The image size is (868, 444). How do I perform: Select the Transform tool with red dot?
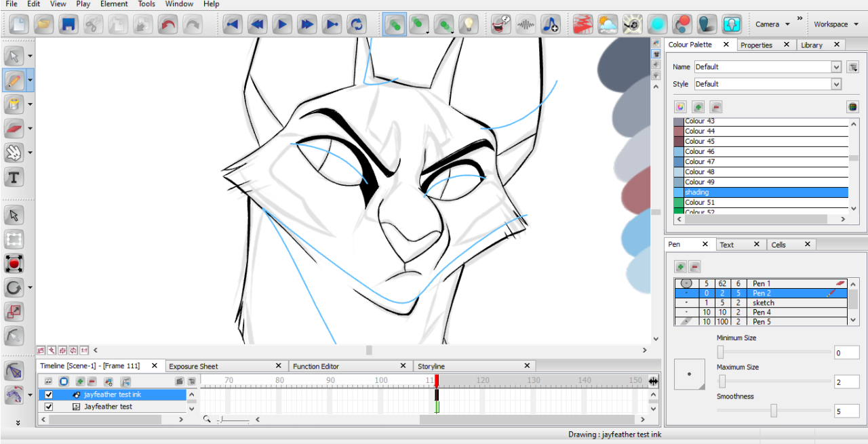click(14, 264)
